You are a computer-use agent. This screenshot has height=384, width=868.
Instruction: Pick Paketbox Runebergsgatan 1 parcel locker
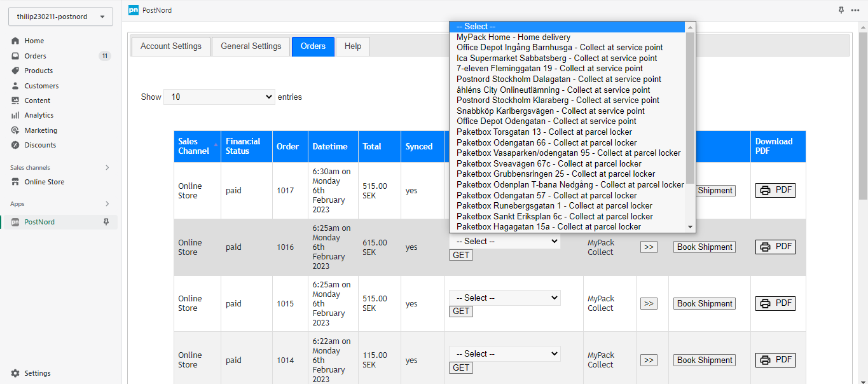tap(567, 206)
